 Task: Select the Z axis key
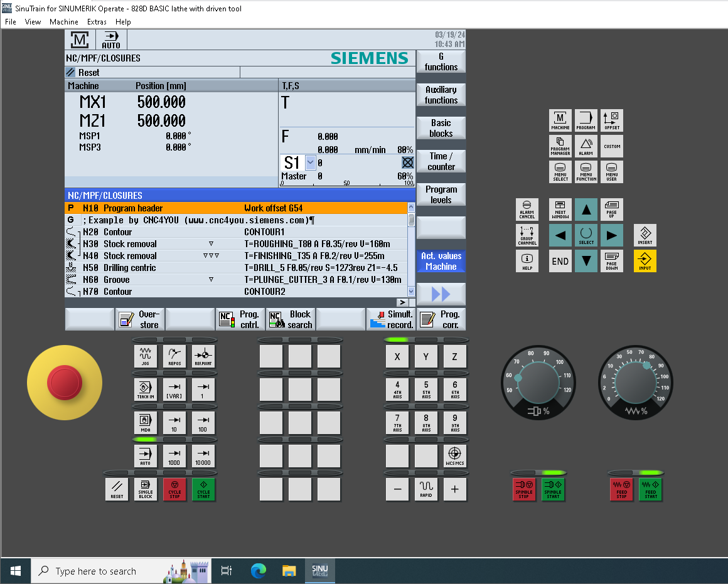pos(455,356)
